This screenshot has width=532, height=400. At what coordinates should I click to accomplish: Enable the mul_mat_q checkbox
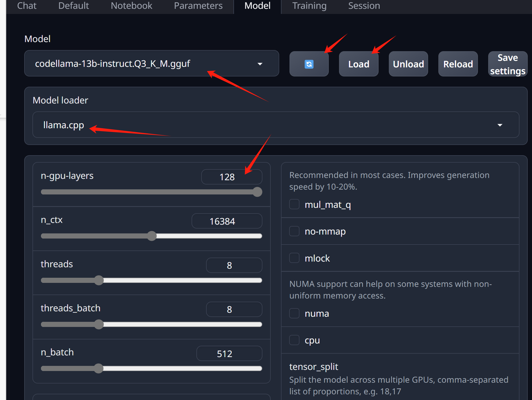pos(294,204)
